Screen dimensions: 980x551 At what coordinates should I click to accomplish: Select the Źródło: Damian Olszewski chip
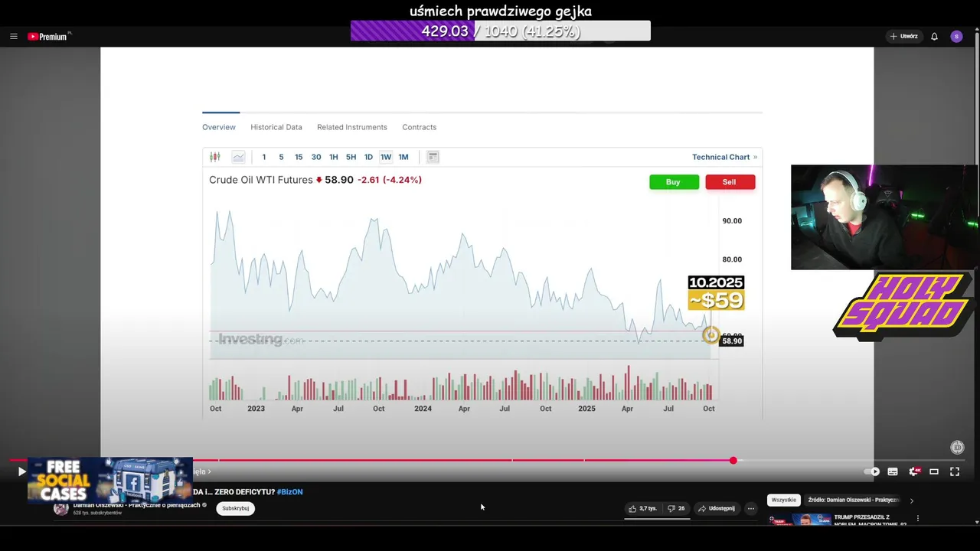854,500
